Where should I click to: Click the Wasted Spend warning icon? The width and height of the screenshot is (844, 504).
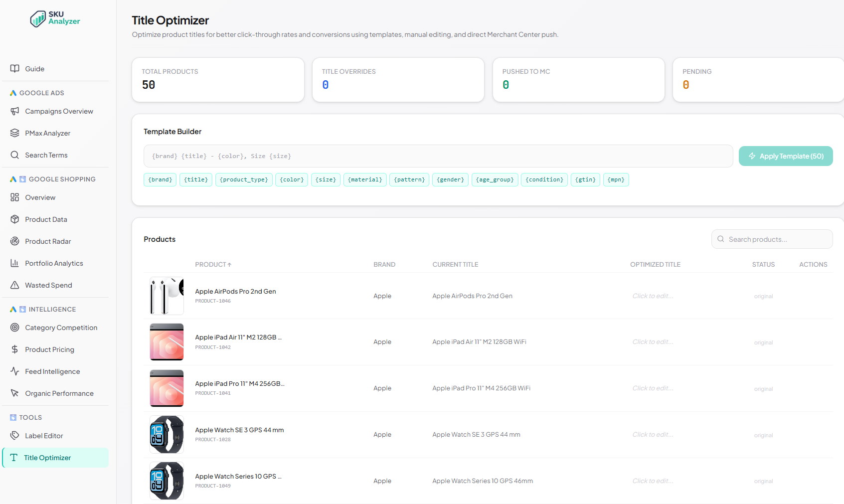tap(15, 285)
